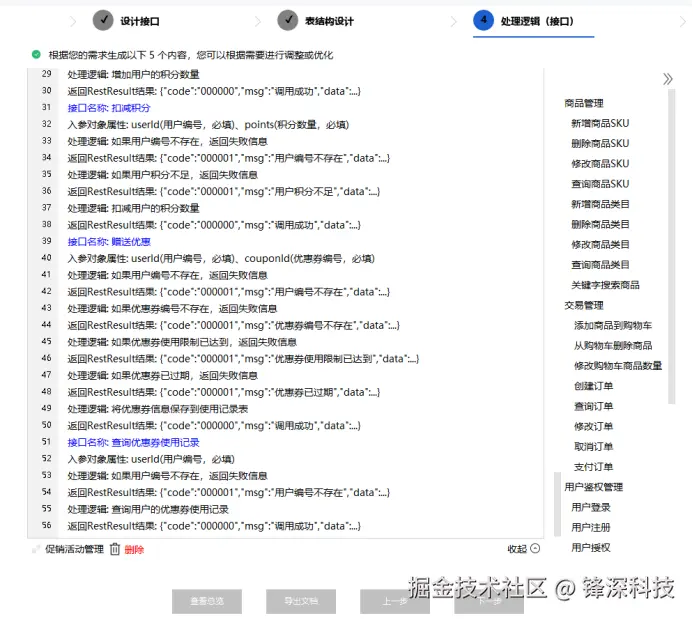The width and height of the screenshot is (693, 619).
Task: Click the chevron before 设计接口 step
Action: tap(73, 21)
